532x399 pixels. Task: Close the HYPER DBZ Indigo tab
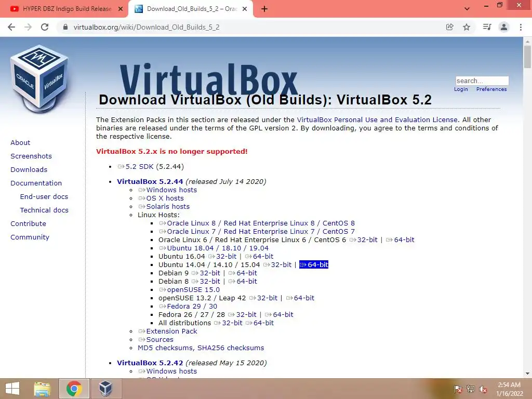[121, 9]
